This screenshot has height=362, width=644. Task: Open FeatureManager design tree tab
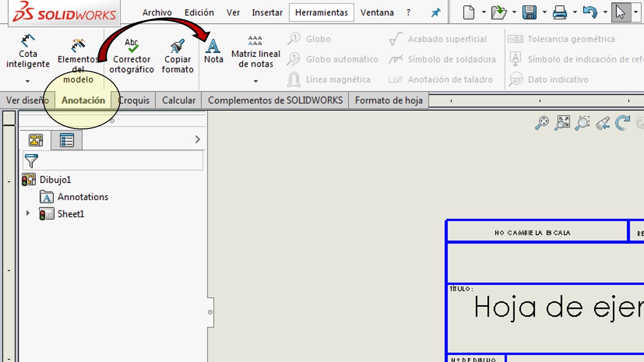tap(36, 140)
